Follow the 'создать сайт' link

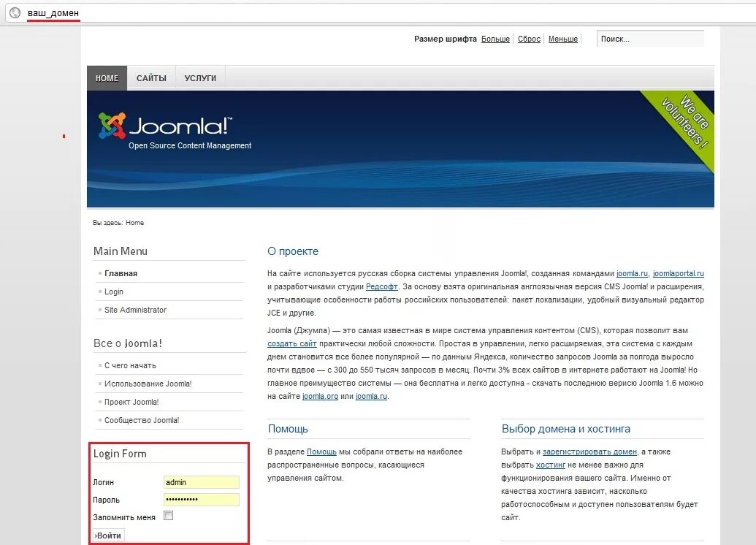click(x=292, y=343)
